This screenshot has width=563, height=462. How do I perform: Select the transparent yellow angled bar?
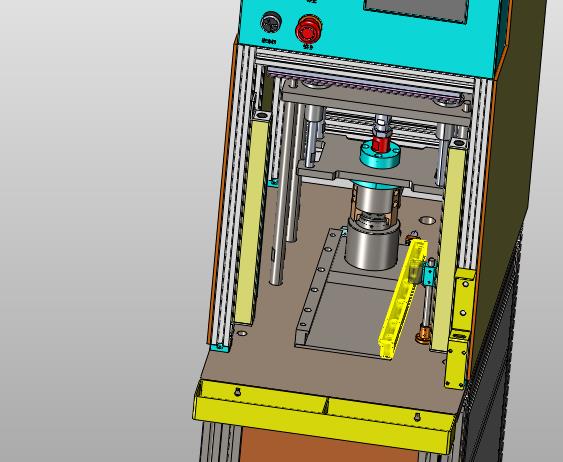pos(404,299)
